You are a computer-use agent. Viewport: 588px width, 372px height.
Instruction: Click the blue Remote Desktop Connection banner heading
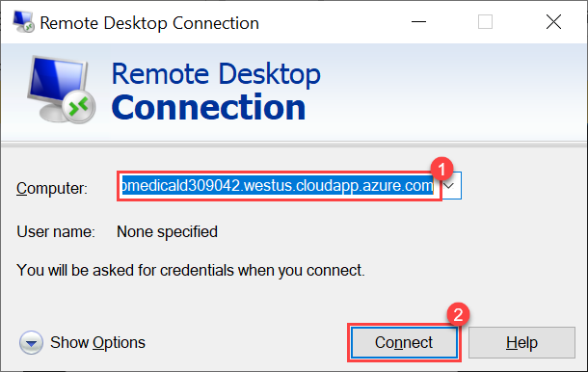point(216,92)
